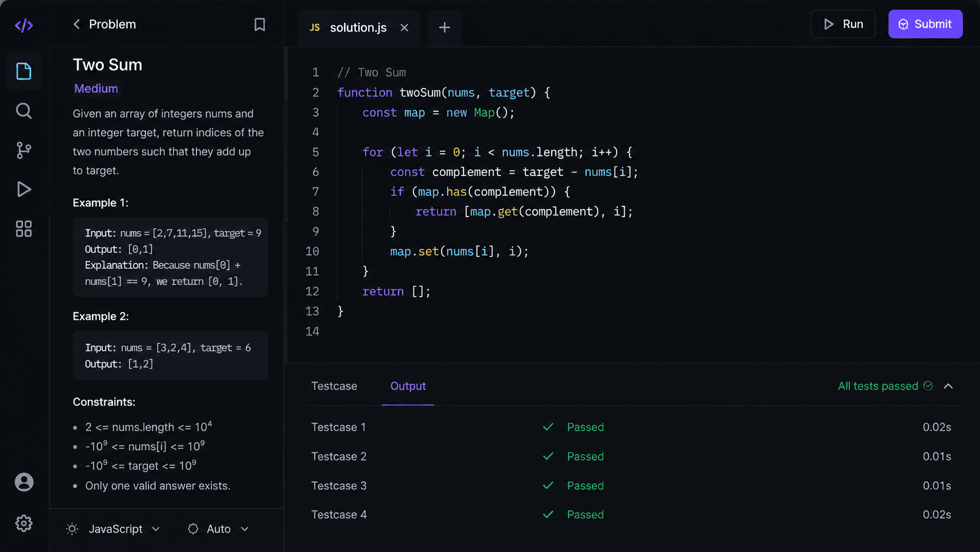Toggle the sun theme icon

72,529
